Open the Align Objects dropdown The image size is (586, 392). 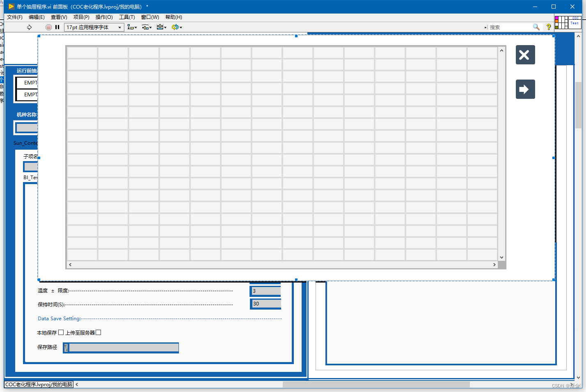pos(132,27)
